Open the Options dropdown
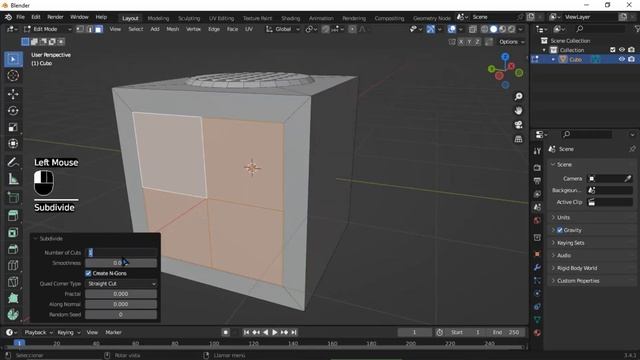Viewport: 640px width, 360px height. click(x=511, y=42)
